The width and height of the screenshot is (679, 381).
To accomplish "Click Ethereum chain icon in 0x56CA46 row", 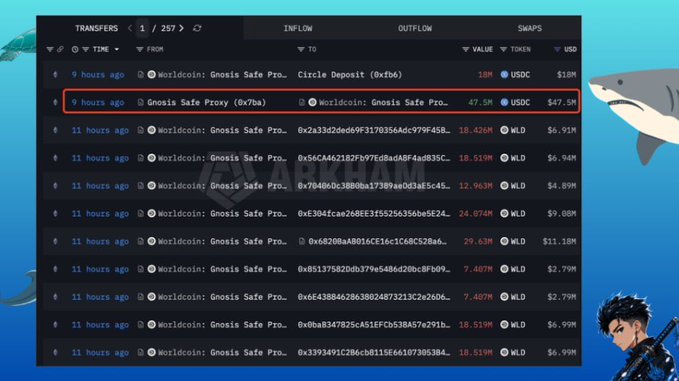I will (55, 158).
